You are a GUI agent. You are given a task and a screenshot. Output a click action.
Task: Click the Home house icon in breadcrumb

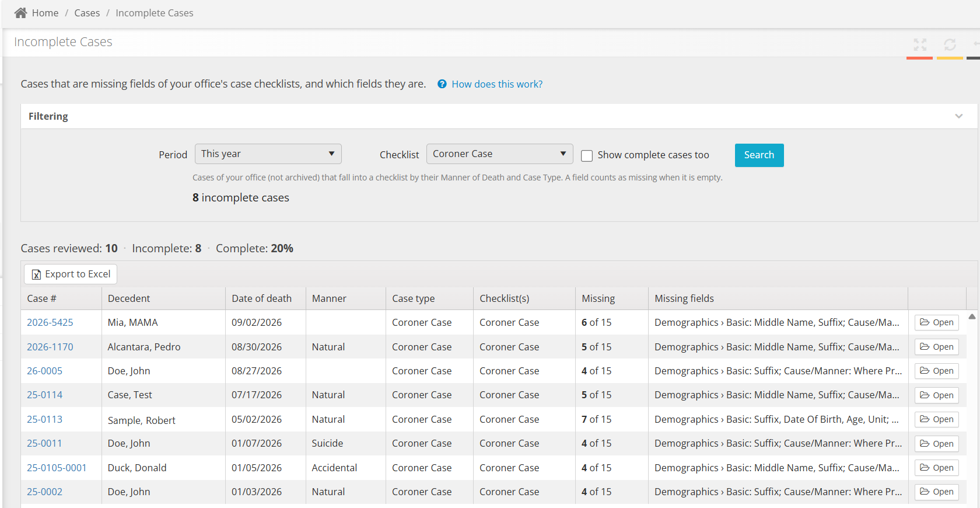pos(20,13)
